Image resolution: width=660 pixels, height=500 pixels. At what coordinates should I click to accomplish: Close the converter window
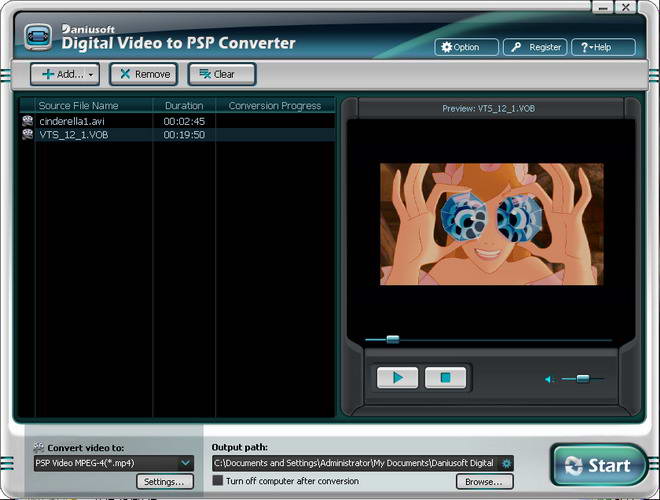point(625,8)
